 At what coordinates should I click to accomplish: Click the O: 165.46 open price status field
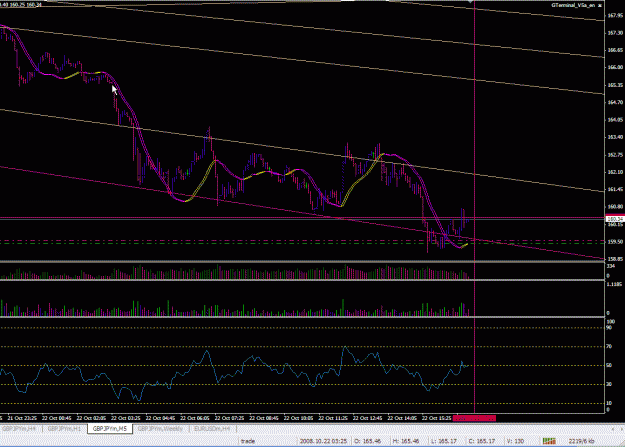click(368, 441)
